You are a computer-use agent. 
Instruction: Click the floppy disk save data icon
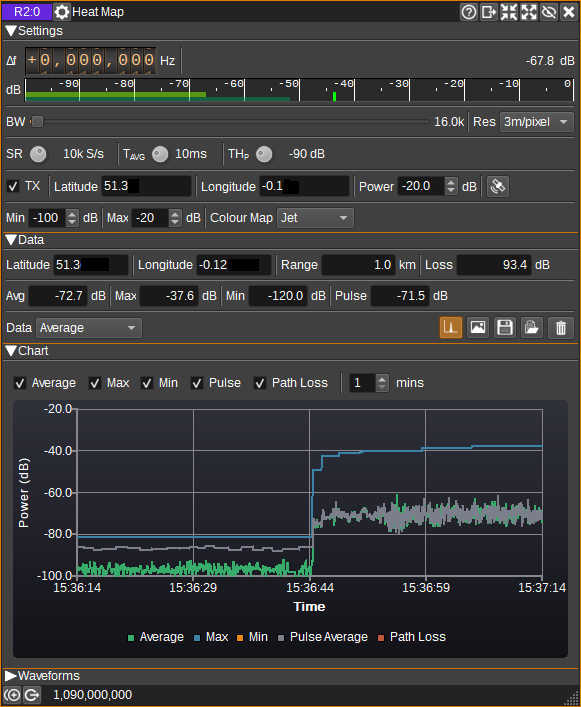click(505, 327)
